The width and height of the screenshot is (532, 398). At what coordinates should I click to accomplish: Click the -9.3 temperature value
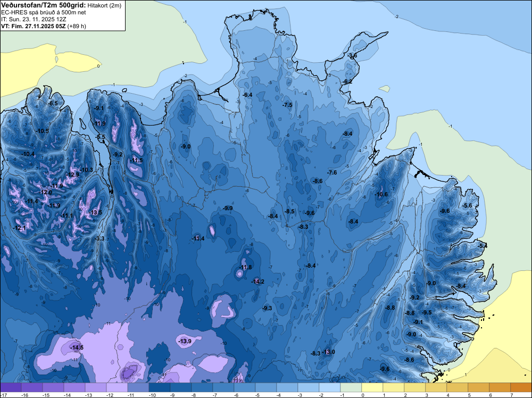(x=268, y=309)
